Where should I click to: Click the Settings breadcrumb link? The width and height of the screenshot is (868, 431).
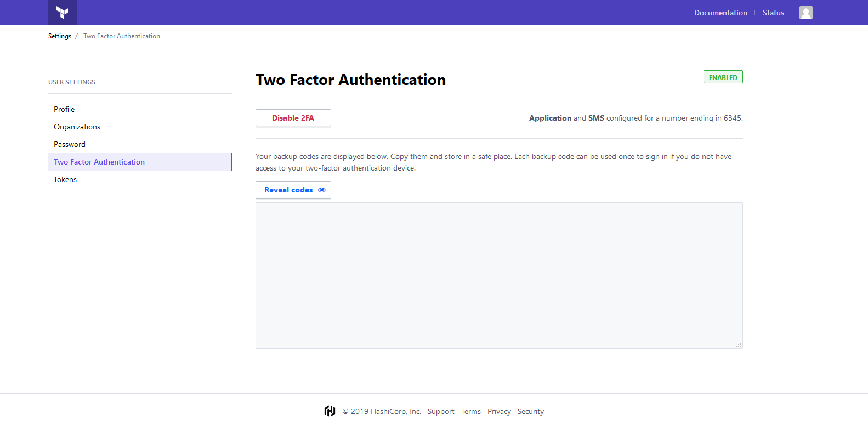click(60, 36)
